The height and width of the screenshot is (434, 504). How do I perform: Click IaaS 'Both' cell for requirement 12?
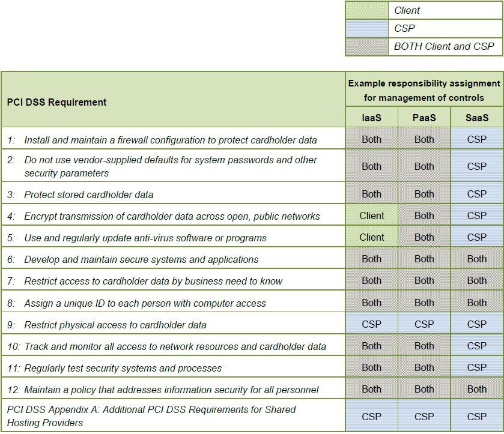[372, 389]
